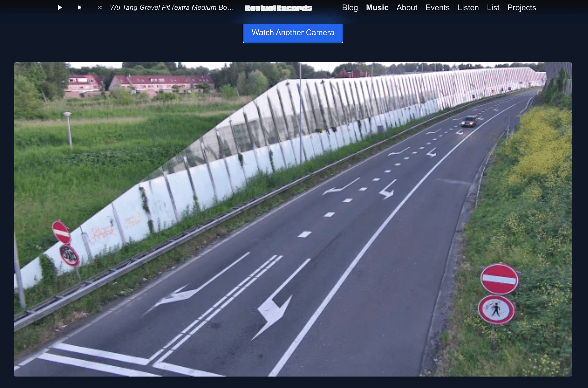Viewport: 588px width, 388px height.
Task: Click the Revival Records logo
Action: [278, 8]
